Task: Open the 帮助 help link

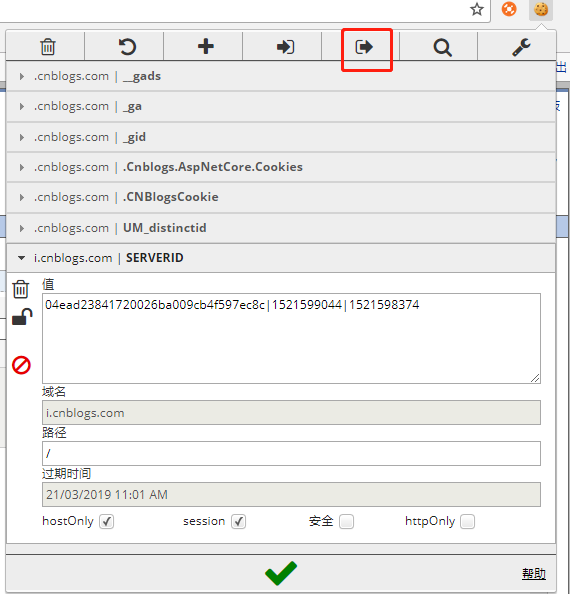Action: [x=534, y=574]
